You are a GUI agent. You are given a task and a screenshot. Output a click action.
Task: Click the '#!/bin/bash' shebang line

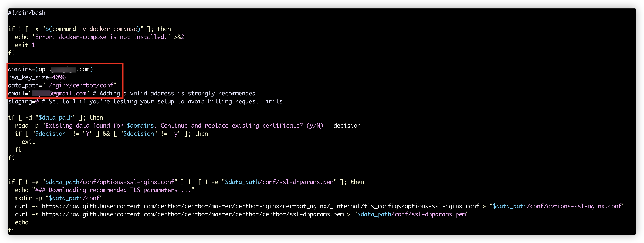pos(27,13)
